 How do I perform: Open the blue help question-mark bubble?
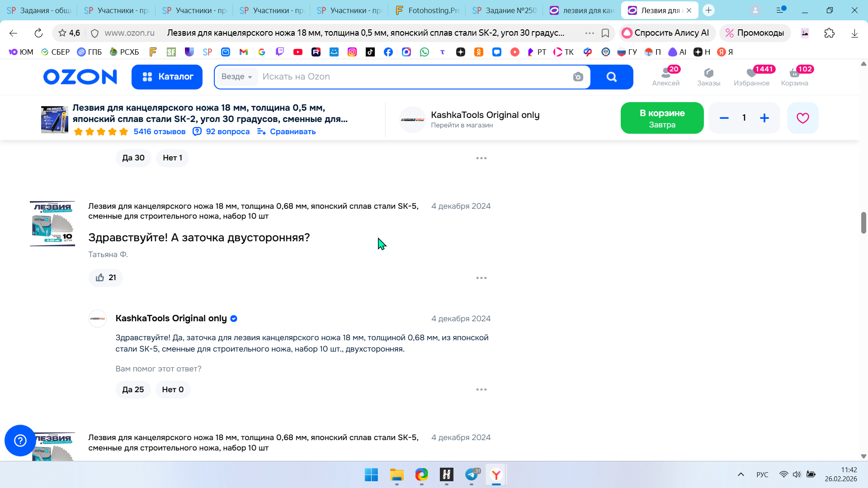coord(20,440)
